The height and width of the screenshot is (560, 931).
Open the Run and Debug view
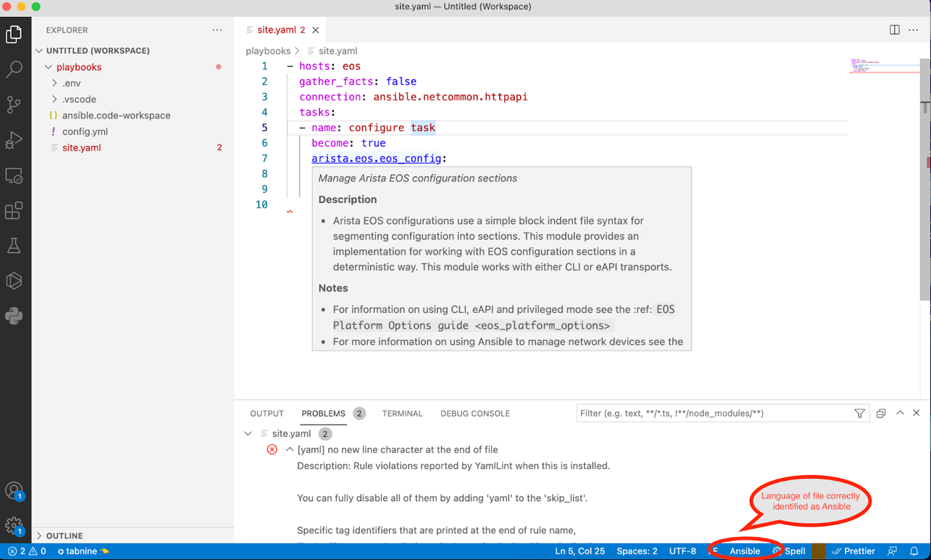[x=15, y=140]
